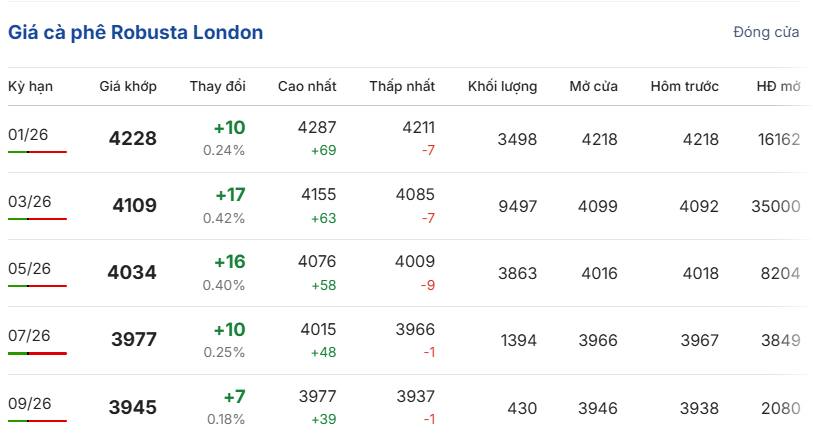Select the 'Cao nhất' column header
Viewport: 813px width, 439px height.
point(307,86)
